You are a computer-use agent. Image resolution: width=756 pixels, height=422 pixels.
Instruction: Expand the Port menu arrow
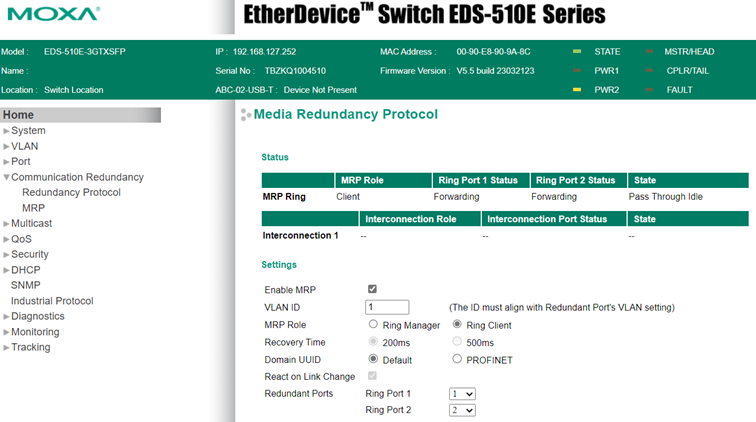pos(6,162)
